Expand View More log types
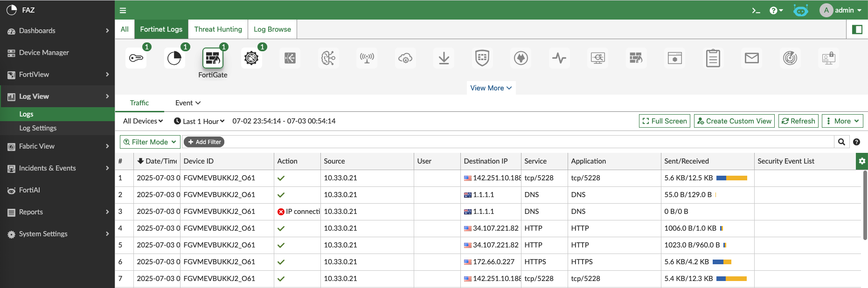The width and height of the screenshot is (868, 288). point(491,88)
